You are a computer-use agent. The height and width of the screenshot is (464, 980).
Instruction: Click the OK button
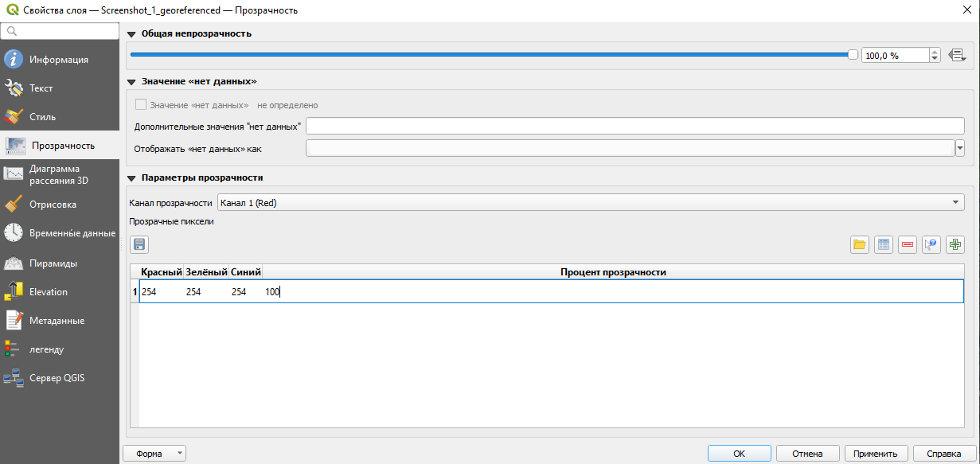739,454
